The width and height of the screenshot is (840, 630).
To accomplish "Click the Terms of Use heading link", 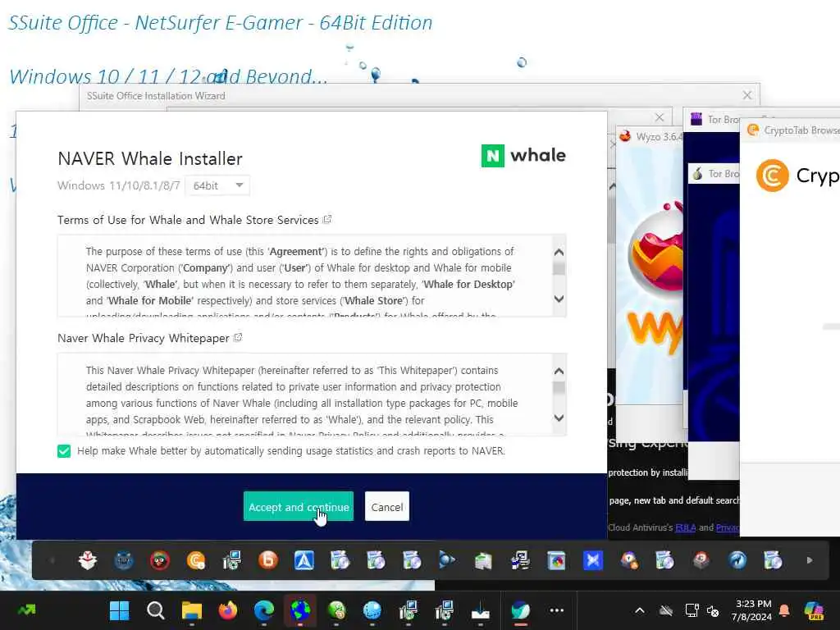I will (x=188, y=220).
